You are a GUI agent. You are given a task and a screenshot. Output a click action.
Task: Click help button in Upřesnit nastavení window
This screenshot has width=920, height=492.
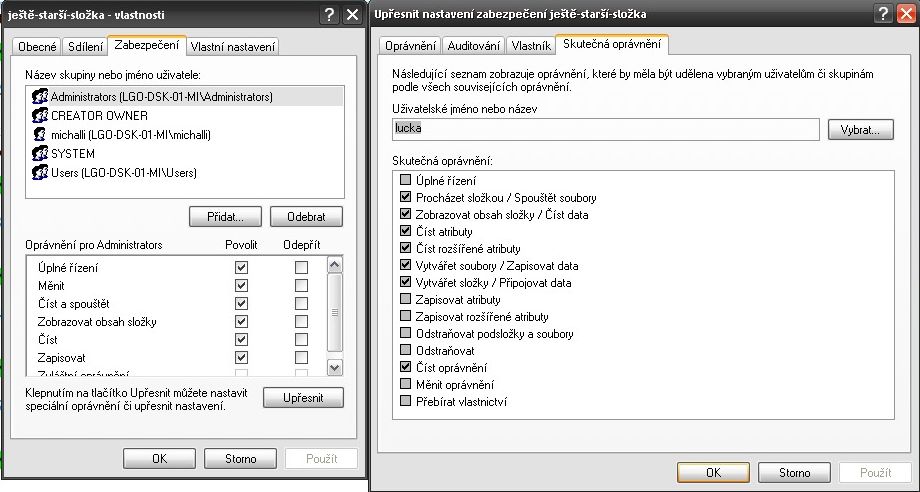tap(883, 13)
